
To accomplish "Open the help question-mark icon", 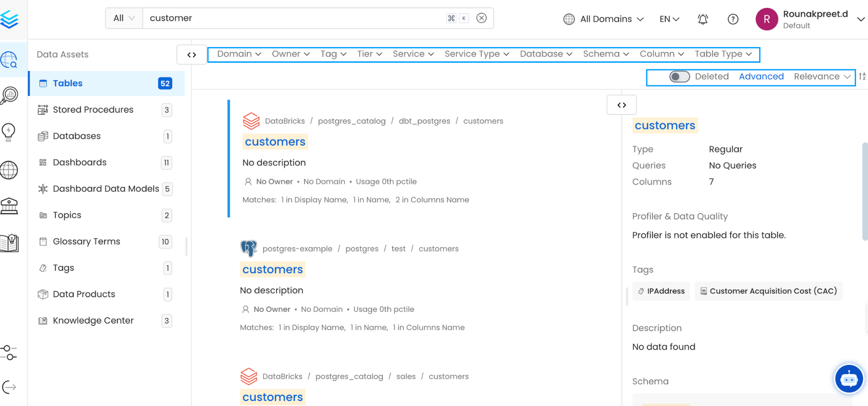I will pyautogui.click(x=733, y=19).
